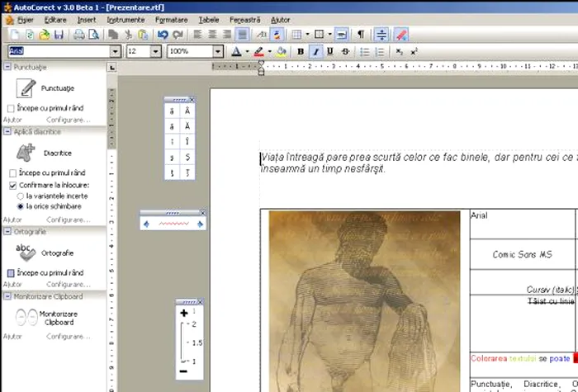Toggle 'Confirmare la înlocuire' checkbox
The width and height of the screenshot is (578, 392).
(12, 186)
